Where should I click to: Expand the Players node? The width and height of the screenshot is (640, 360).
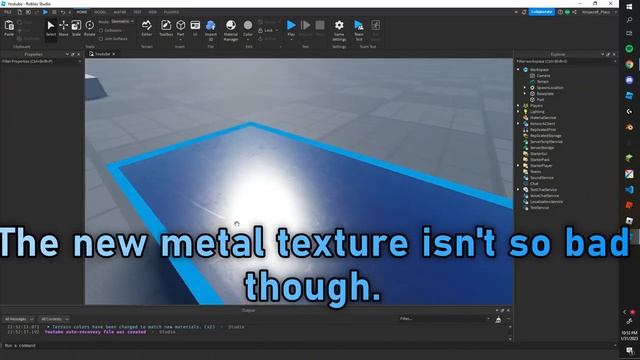tap(518, 106)
